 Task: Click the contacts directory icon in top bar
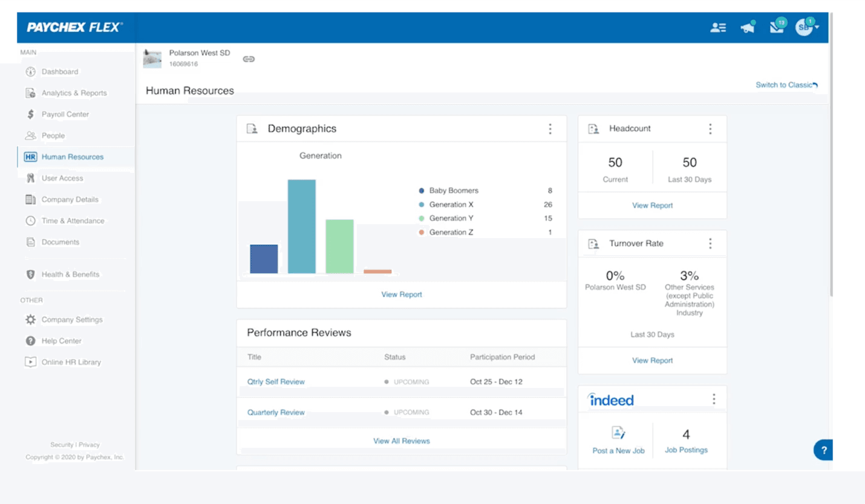718,27
